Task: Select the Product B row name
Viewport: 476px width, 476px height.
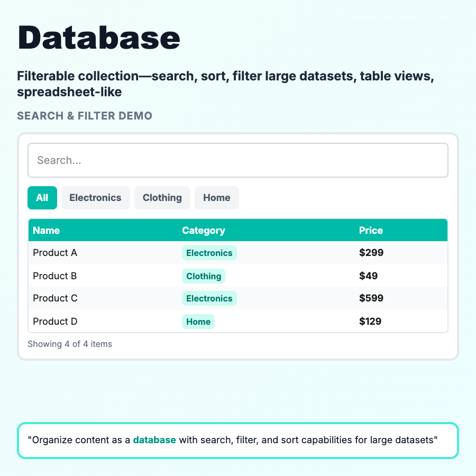Action: click(55, 276)
